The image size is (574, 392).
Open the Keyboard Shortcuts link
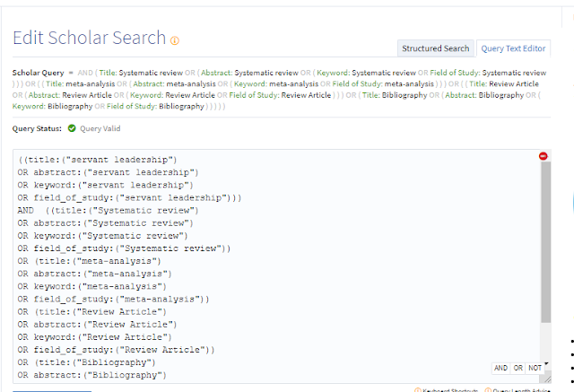coord(448,390)
